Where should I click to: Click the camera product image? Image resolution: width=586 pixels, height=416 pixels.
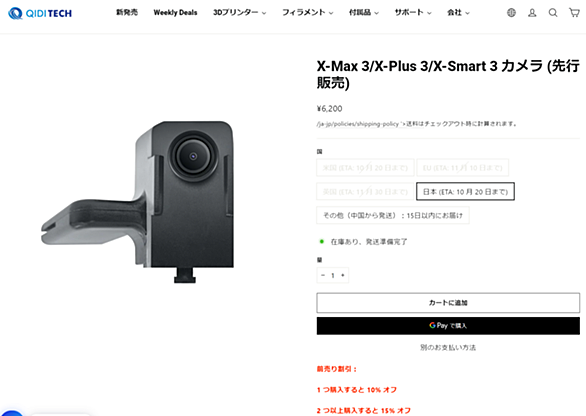click(x=138, y=202)
